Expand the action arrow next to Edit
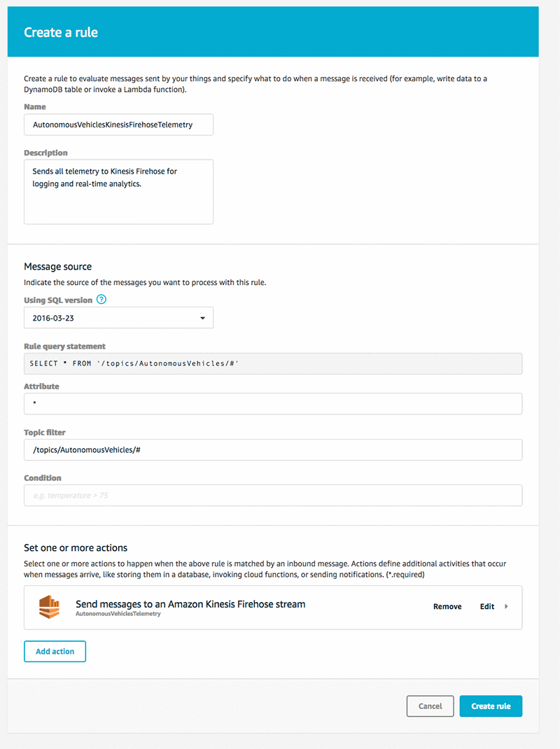This screenshot has width=560, height=749. [x=506, y=606]
